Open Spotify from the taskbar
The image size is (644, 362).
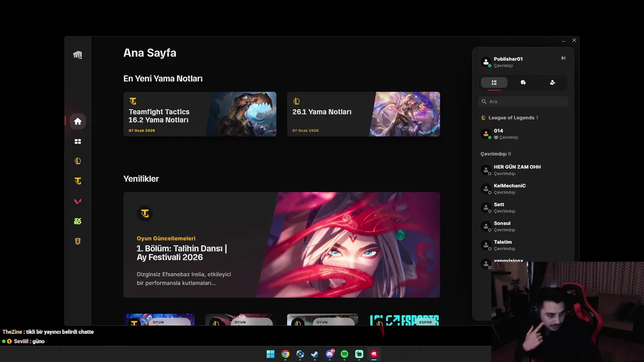(x=345, y=354)
